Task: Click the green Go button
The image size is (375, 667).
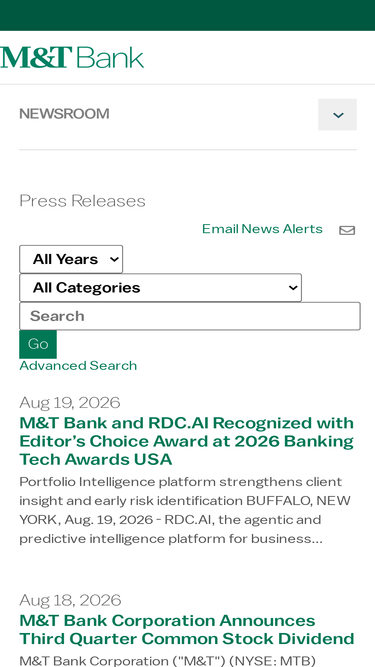Action: tap(38, 344)
